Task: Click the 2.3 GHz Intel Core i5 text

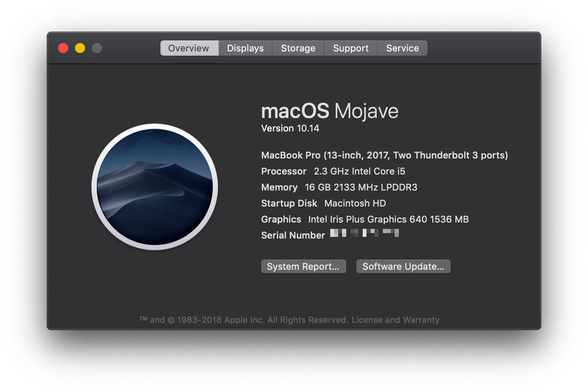Action: (x=359, y=171)
